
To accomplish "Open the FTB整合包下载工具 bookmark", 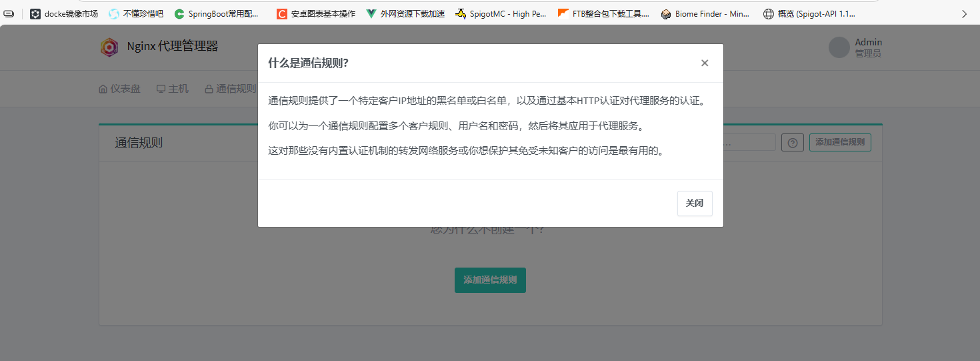I will click(603, 13).
